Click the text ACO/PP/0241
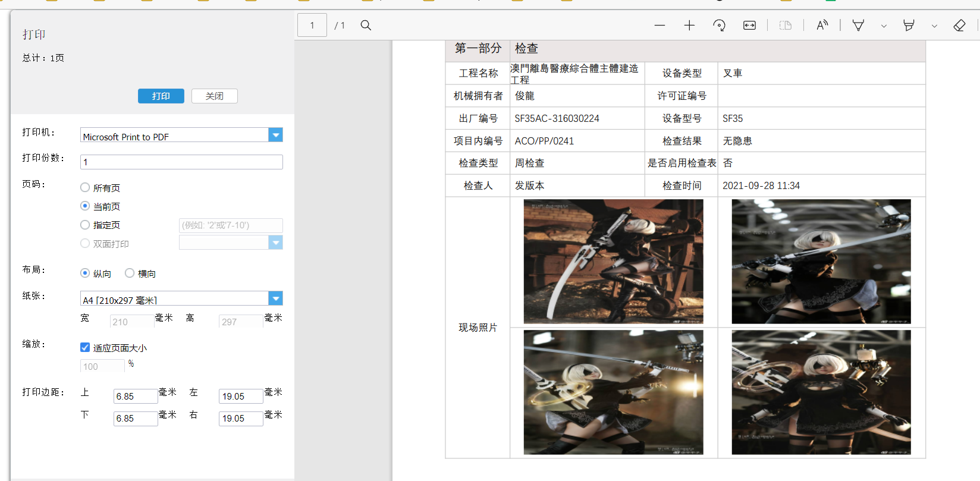The height and width of the screenshot is (481, 980). [544, 141]
